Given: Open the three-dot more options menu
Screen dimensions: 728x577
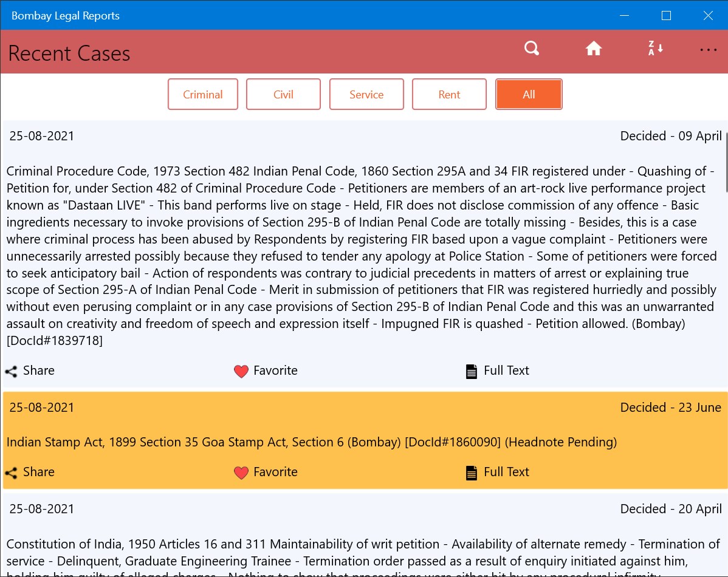Looking at the screenshot, I should click(x=709, y=50).
